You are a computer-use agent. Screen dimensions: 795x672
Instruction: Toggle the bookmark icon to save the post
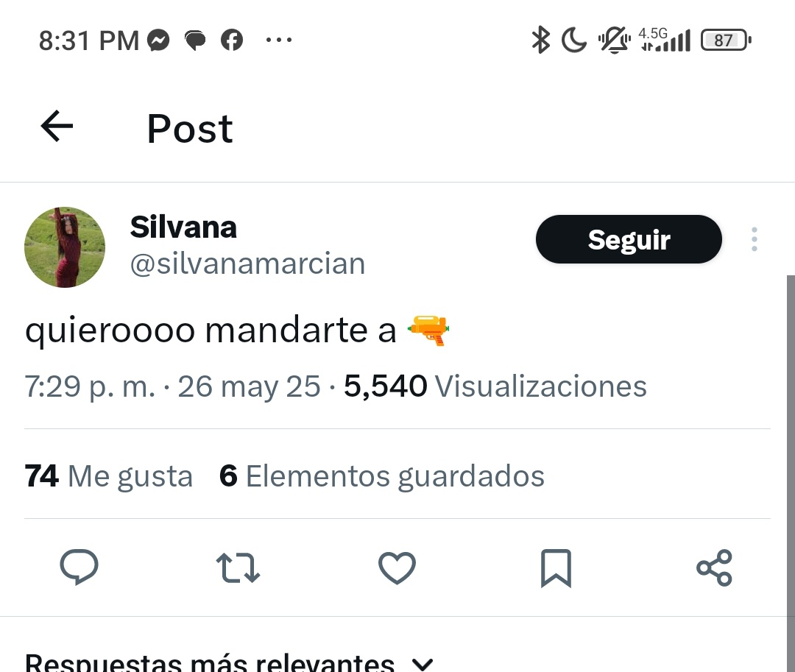[x=556, y=568]
